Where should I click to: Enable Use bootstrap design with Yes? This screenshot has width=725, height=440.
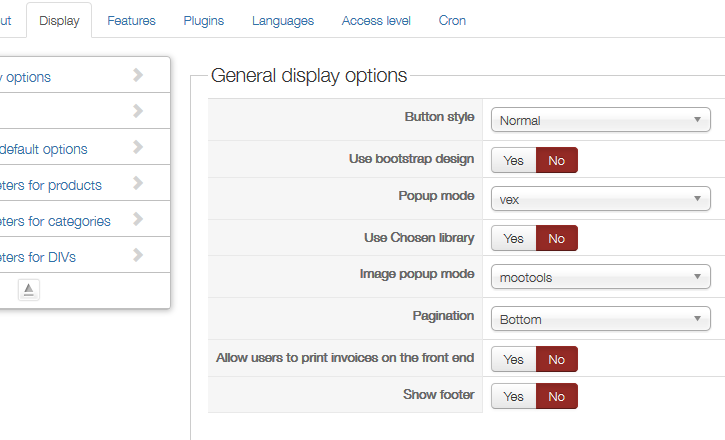point(513,161)
